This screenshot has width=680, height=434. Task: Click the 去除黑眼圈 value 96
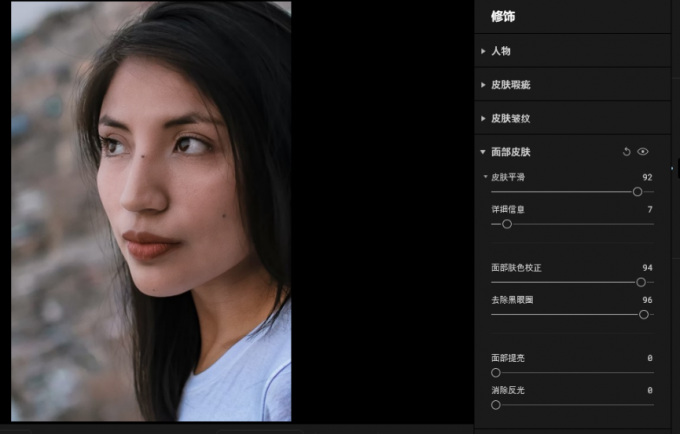pos(647,300)
